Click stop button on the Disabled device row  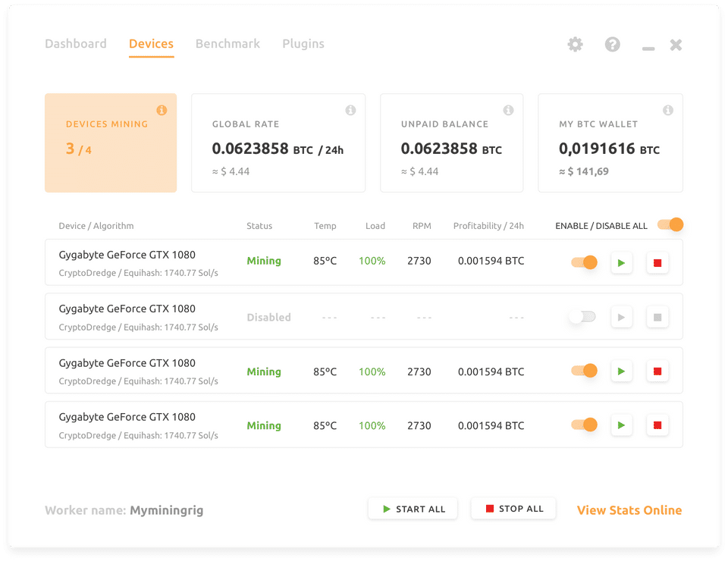657,318
